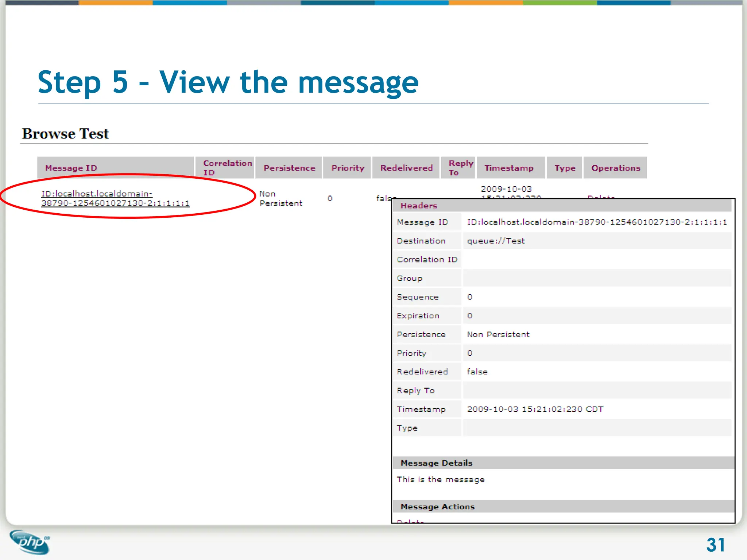Click the Persistence column header
Image resolution: width=747 pixels, height=560 pixels.
[289, 168]
